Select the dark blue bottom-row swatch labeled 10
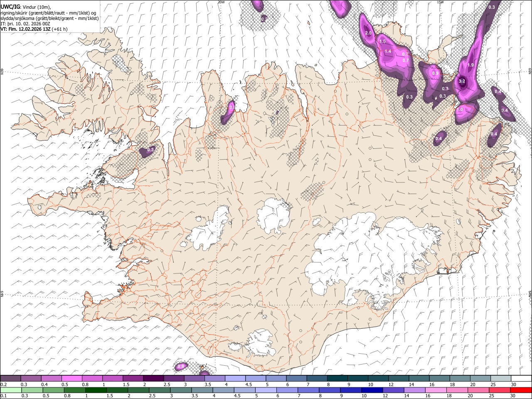The image size is (532, 399). (372, 390)
